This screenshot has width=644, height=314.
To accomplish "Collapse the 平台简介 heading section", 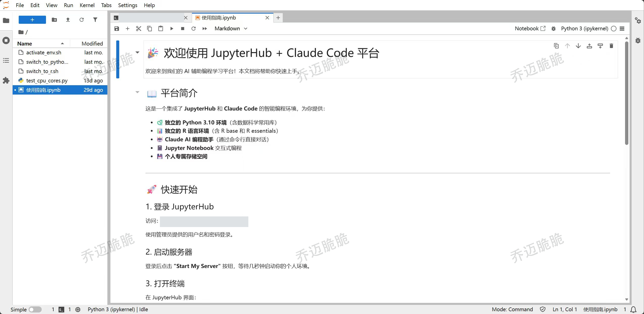I will (x=137, y=92).
